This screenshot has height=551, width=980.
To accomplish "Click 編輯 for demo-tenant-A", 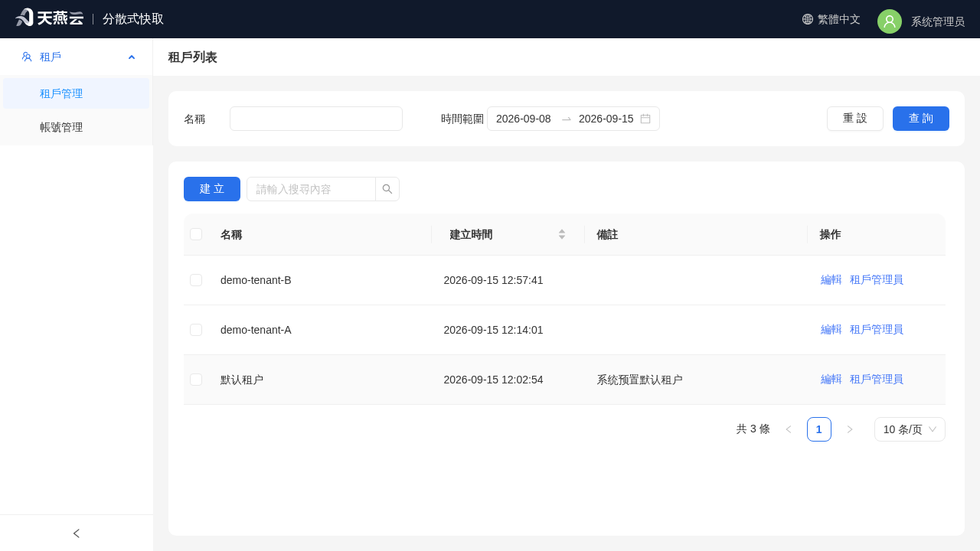I will (x=831, y=330).
